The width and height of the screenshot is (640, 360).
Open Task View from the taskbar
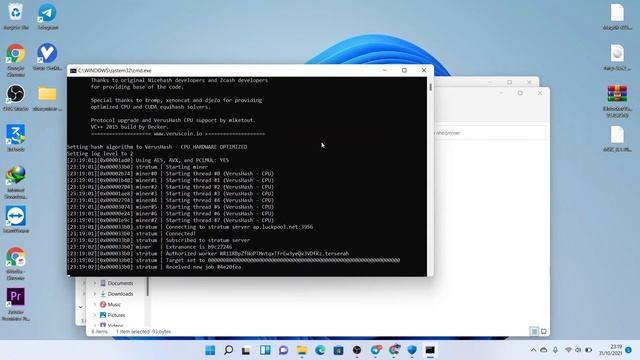[246, 350]
